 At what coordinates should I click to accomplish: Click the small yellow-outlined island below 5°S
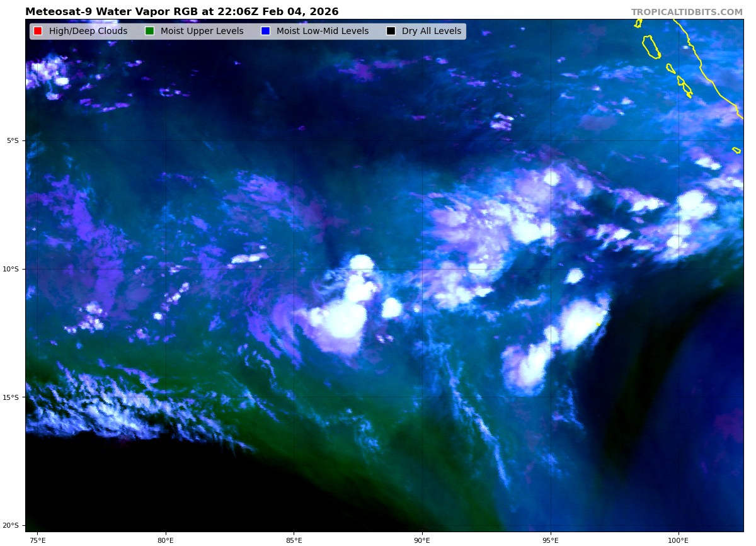tap(736, 150)
